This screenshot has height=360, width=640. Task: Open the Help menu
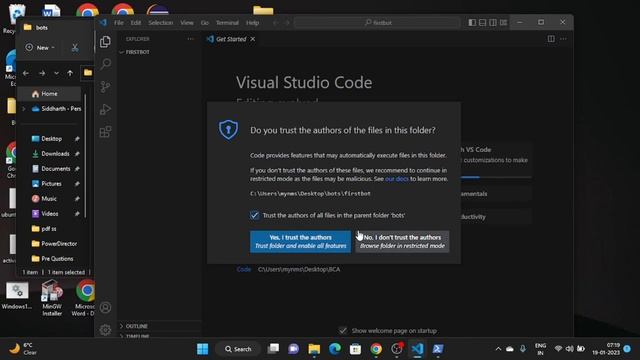tap(252, 23)
